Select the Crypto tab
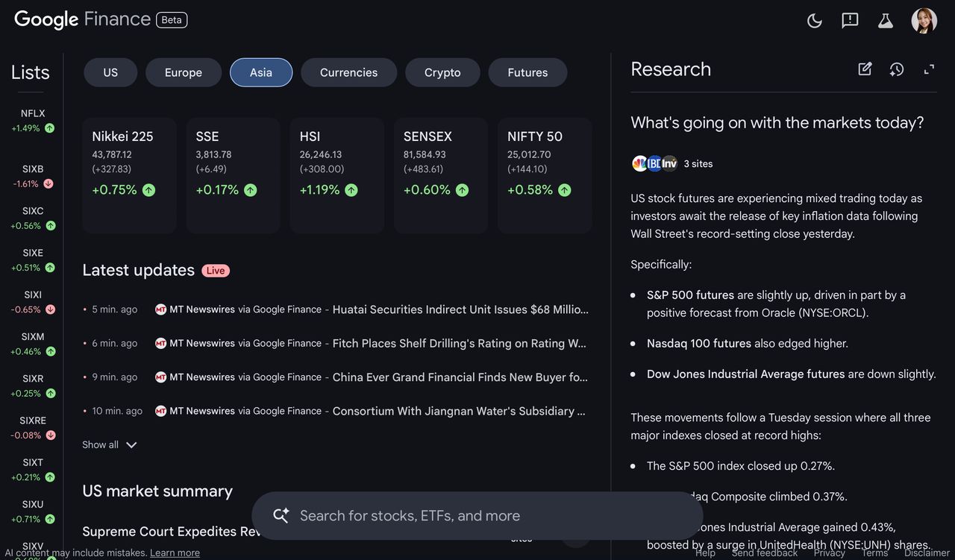Image resolution: width=955 pixels, height=560 pixels. 442,72
